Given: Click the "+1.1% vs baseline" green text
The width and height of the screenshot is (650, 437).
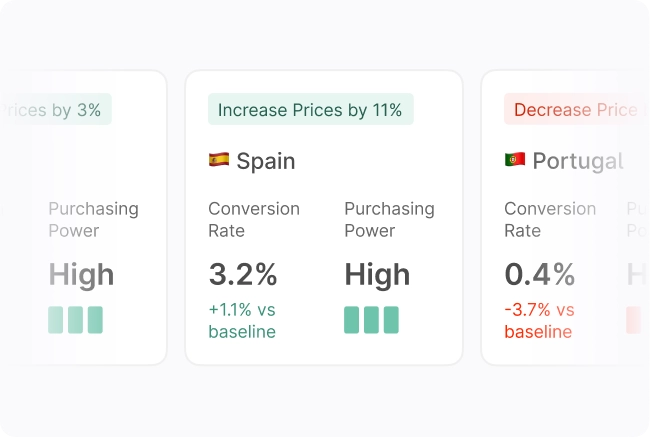Looking at the screenshot, I should click(242, 320).
